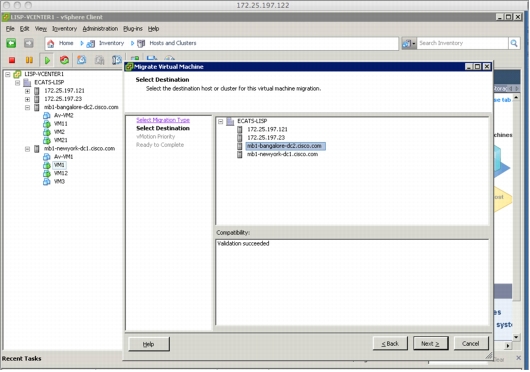Click host icon beside mb1-newyork-dc1 in dialog
530x372 pixels.
(240, 154)
